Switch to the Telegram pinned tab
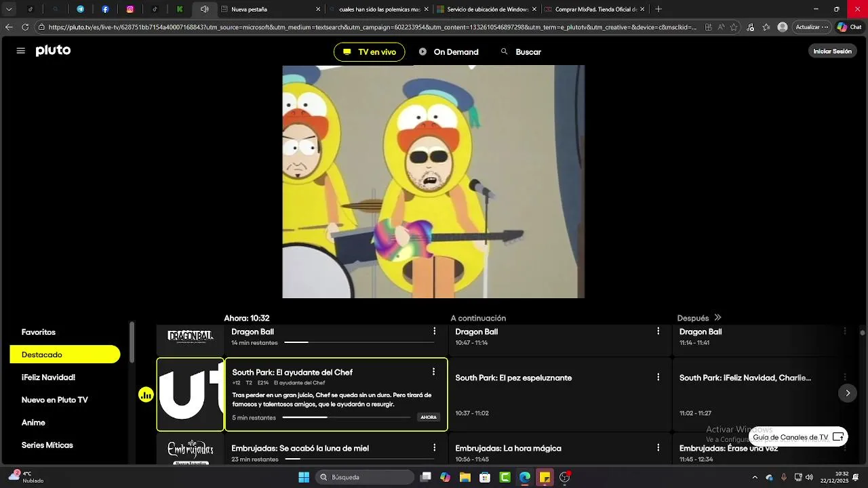 point(80,9)
